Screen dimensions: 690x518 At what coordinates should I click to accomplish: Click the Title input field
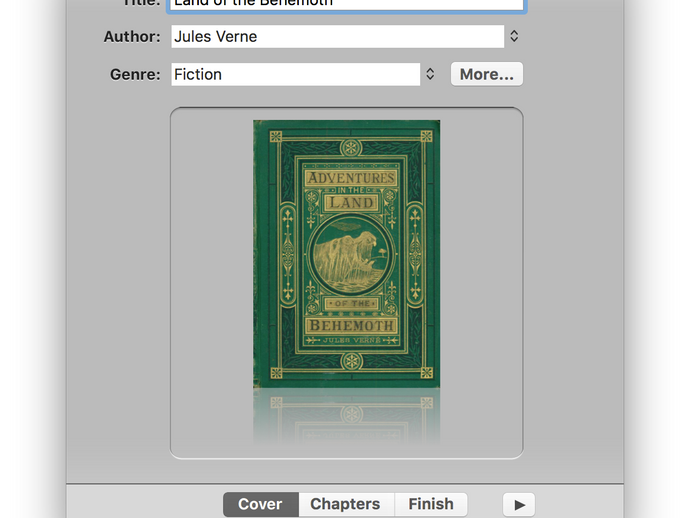click(x=347, y=4)
